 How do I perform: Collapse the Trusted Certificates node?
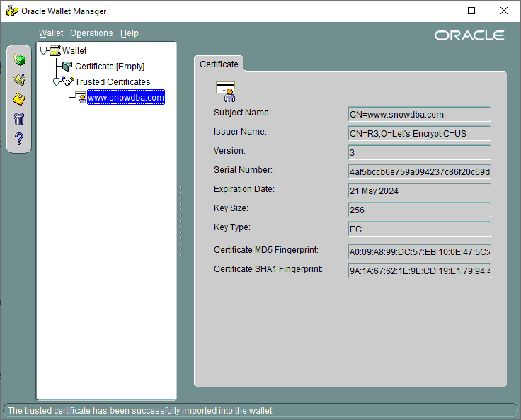[56, 81]
